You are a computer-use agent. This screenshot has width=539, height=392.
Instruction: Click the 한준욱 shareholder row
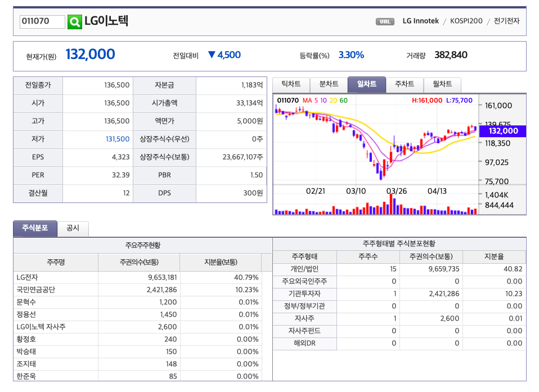click(x=137, y=376)
